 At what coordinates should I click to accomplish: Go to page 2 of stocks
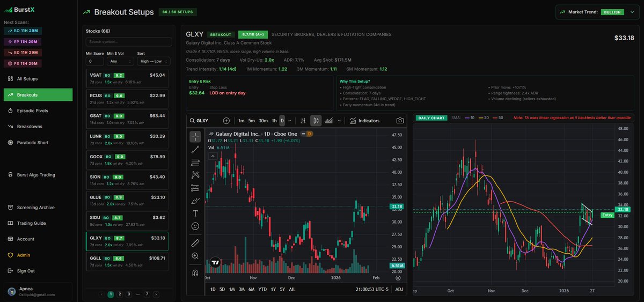(120, 294)
